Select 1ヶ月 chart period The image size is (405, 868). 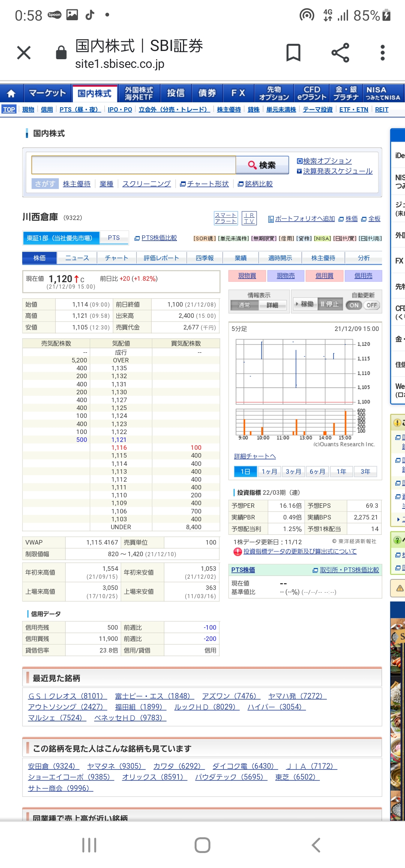(269, 471)
